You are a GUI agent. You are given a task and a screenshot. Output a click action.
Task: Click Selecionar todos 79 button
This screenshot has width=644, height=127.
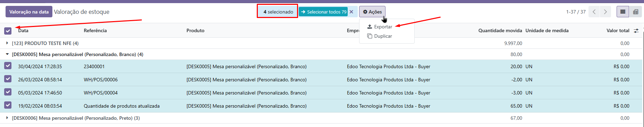point(323,12)
